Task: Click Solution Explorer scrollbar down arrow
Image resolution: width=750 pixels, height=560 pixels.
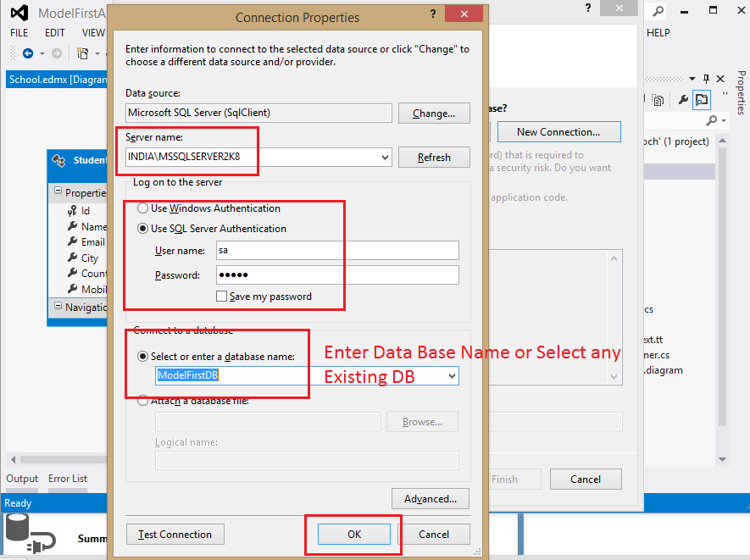Action: 722,459
